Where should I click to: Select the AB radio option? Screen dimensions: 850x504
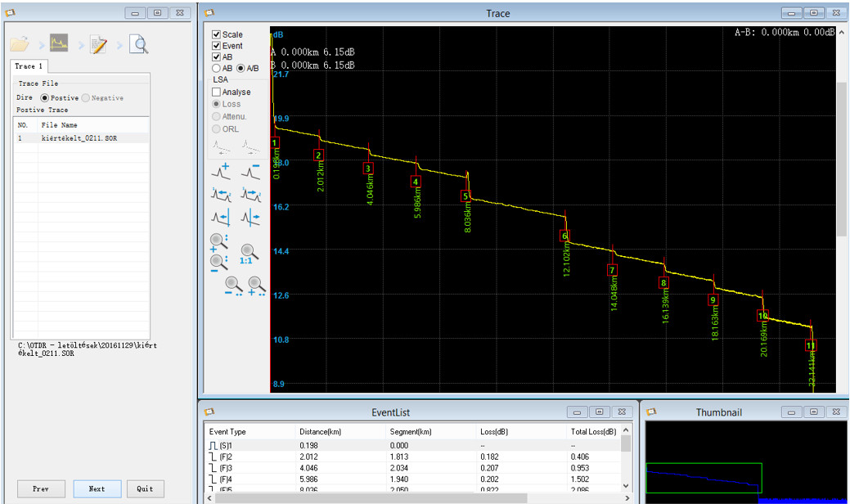tap(216, 68)
